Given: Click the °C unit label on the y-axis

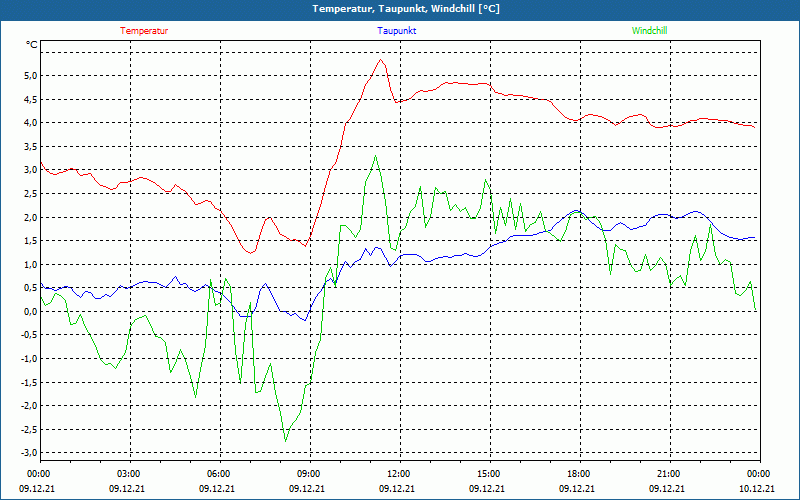Looking at the screenshot, I should tap(32, 45).
